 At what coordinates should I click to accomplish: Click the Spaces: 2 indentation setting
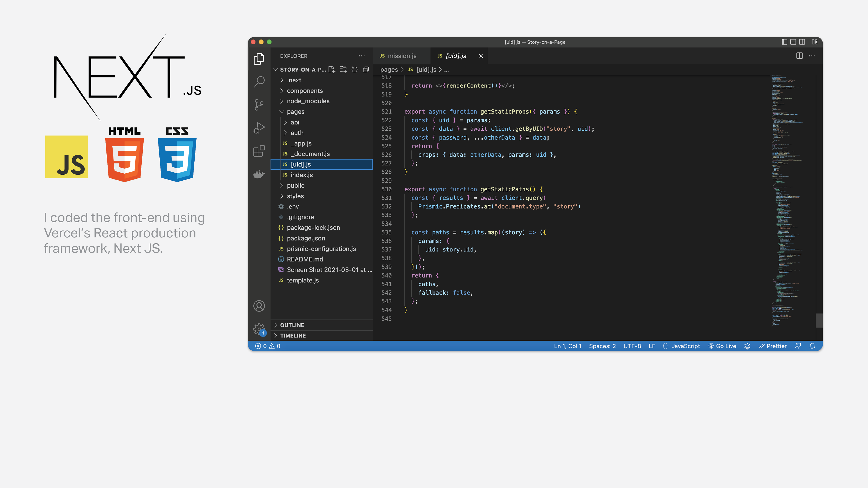(602, 346)
